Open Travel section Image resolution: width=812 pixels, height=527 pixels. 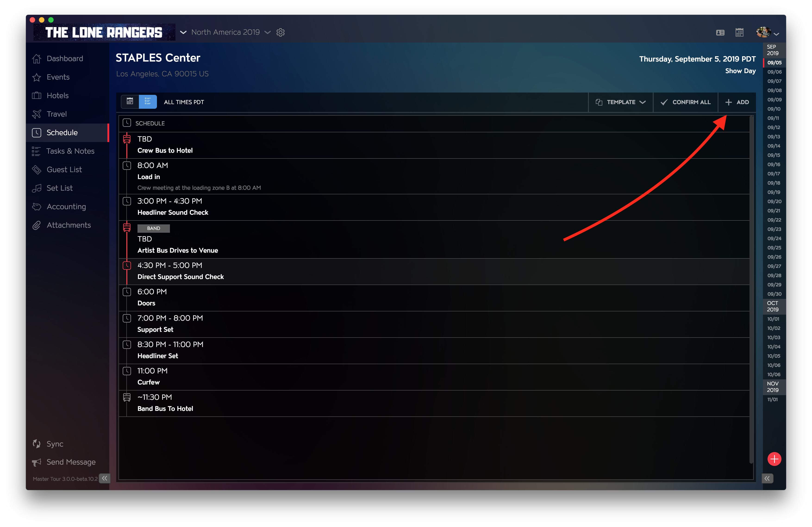pos(68,114)
